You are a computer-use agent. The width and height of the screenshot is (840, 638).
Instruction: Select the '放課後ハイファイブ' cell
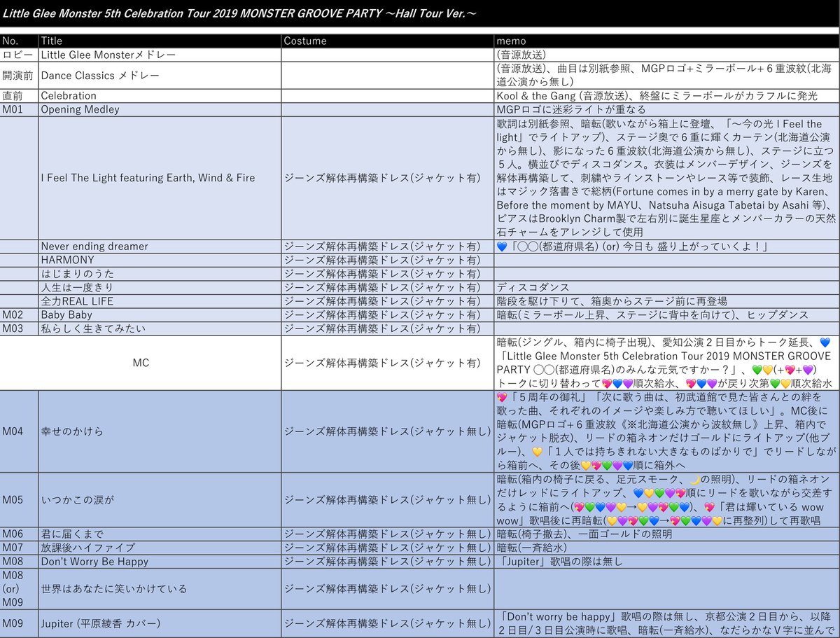[160, 548]
